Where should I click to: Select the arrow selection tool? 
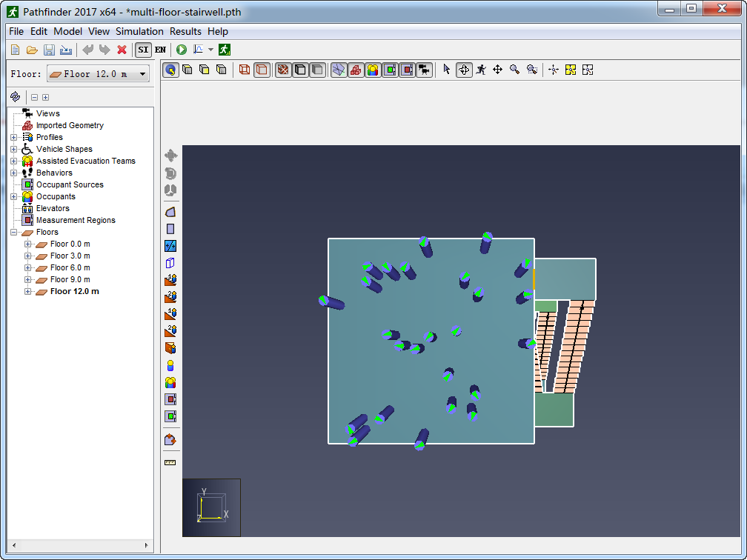(446, 70)
